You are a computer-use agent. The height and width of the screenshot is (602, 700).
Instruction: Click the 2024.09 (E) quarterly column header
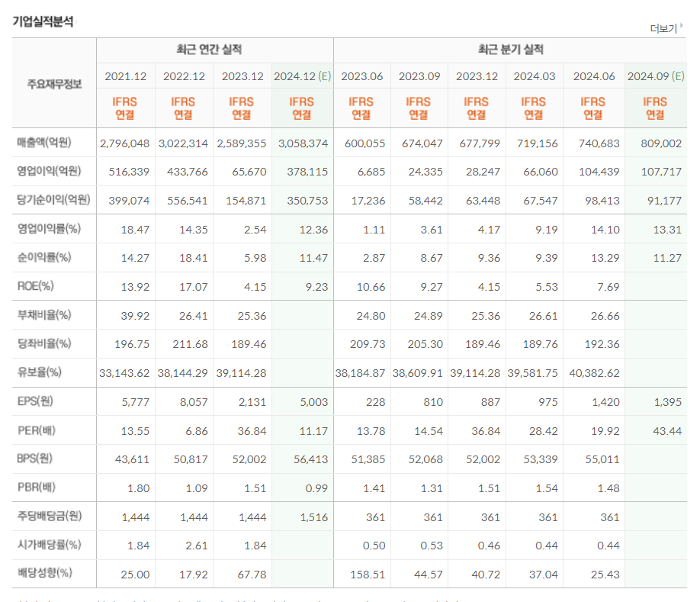click(655, 76)
